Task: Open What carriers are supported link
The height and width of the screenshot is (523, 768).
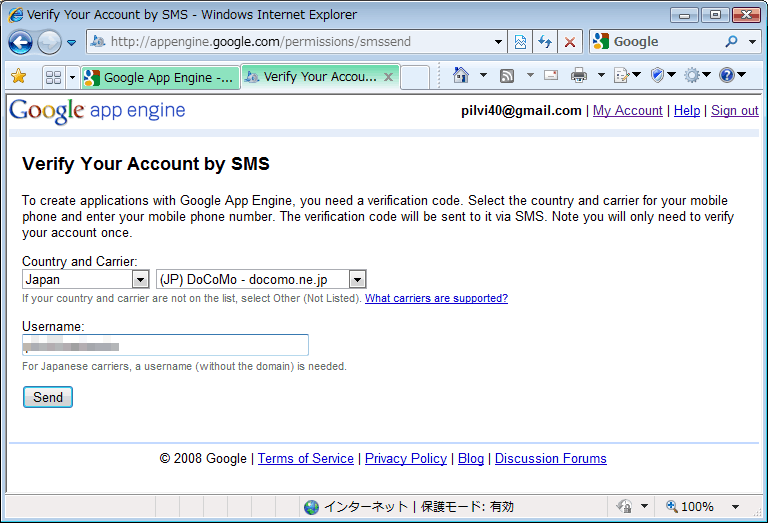Action: [x=436, y=298]
